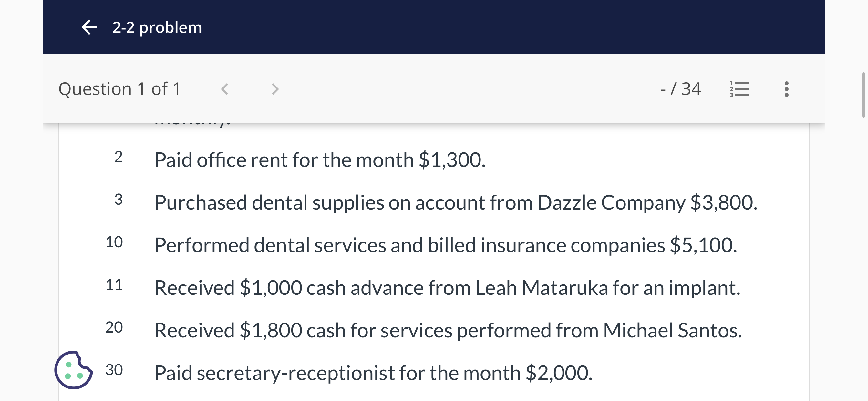Open the numbered question list icon

(x=739, y=89)
